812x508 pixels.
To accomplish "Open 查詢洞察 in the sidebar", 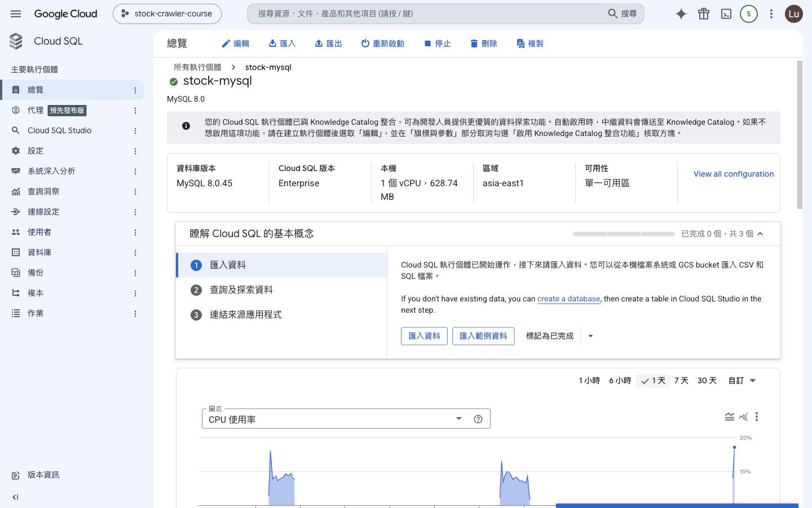I will point(43,191).
